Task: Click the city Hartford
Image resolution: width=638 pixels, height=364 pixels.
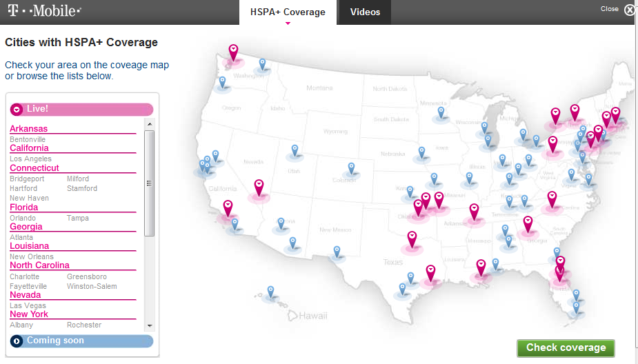Action: pyautogui.click(x=23, y=188)
